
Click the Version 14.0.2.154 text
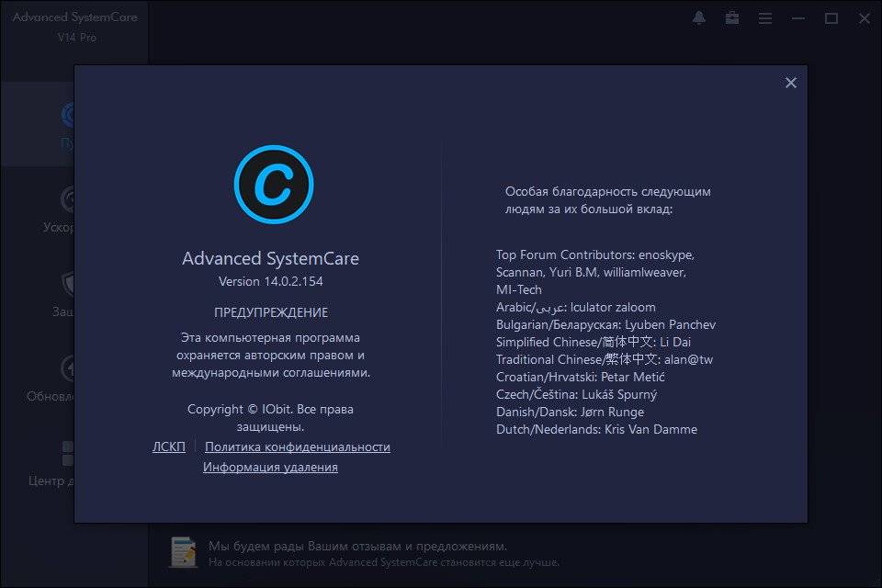[270, 281]
